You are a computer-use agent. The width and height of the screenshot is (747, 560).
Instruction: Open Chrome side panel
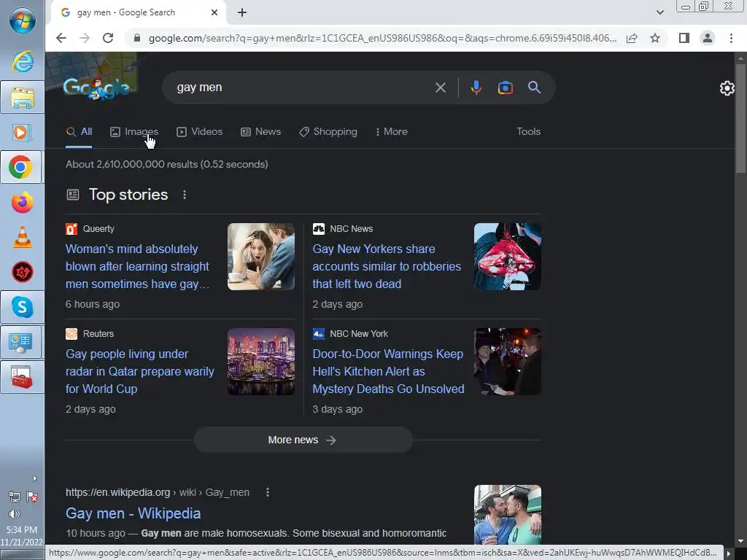(x=684, y=38)
